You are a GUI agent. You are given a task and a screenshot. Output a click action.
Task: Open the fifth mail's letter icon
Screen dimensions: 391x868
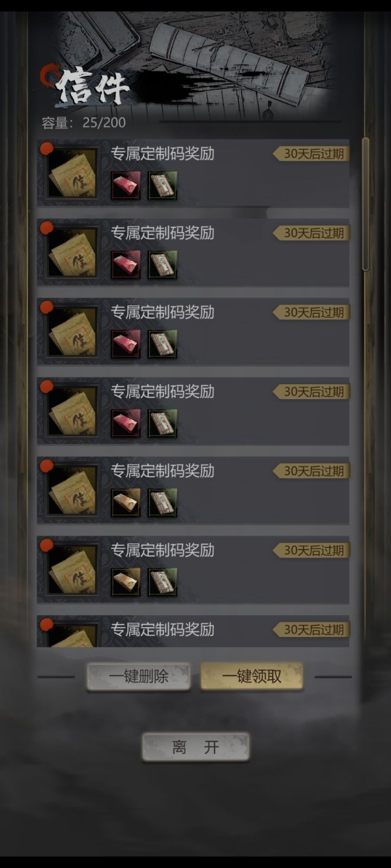tap(72, 490)
